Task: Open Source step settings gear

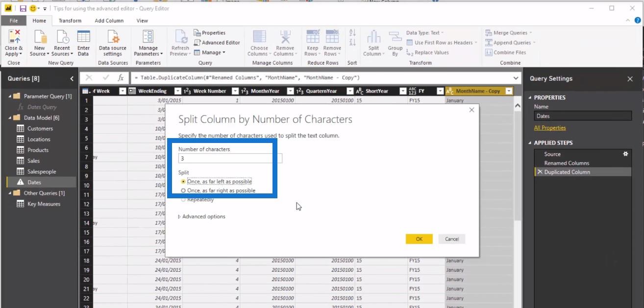Action: tap(625, 154)
